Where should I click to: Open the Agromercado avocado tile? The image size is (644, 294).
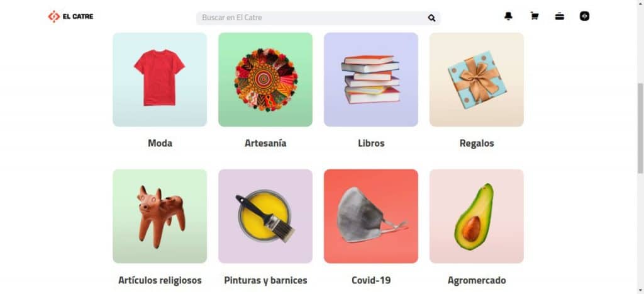(477, 217)
